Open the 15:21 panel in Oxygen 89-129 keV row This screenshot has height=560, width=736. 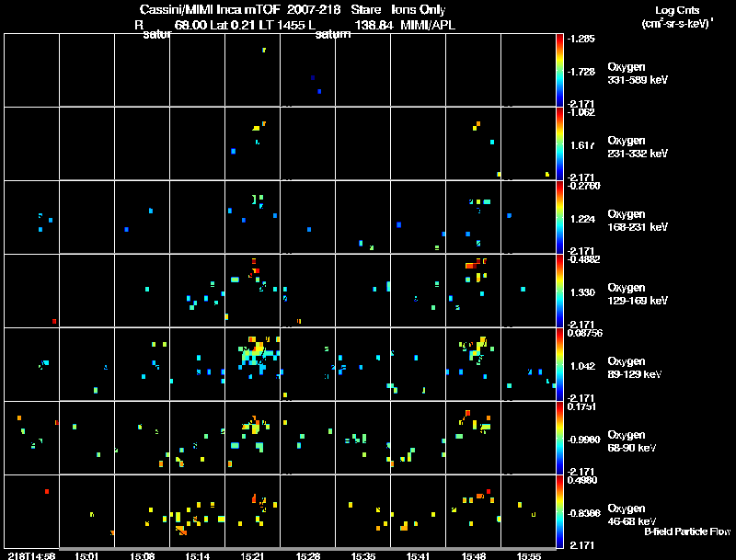[x=252, y=364]
